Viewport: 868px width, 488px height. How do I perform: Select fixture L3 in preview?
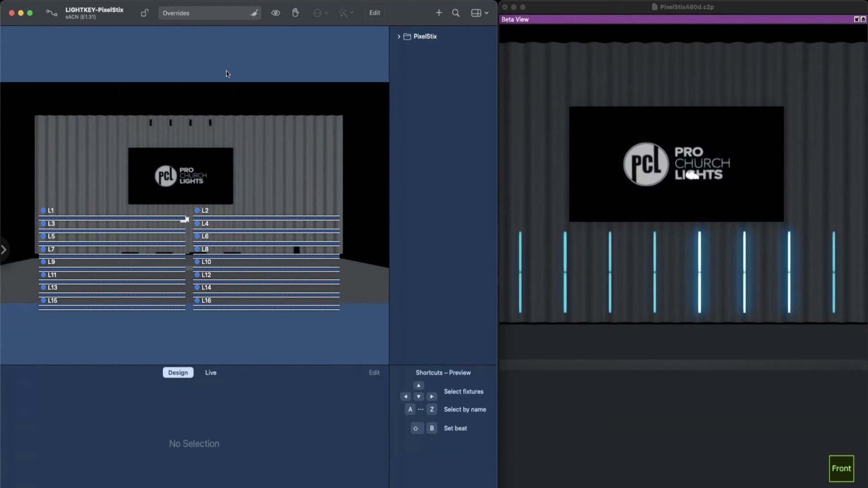pyautogui.click(x=47, y=223)
